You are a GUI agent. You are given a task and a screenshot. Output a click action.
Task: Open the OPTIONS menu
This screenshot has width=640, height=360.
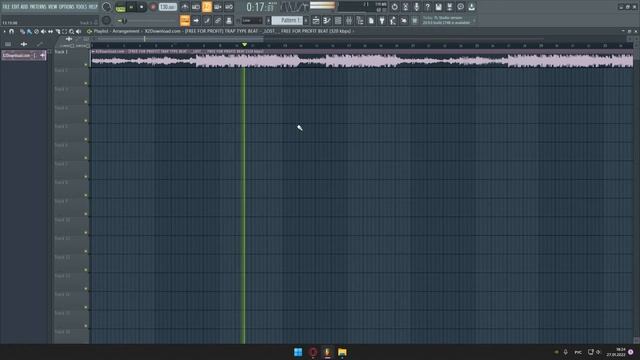[x=67, y=7]
